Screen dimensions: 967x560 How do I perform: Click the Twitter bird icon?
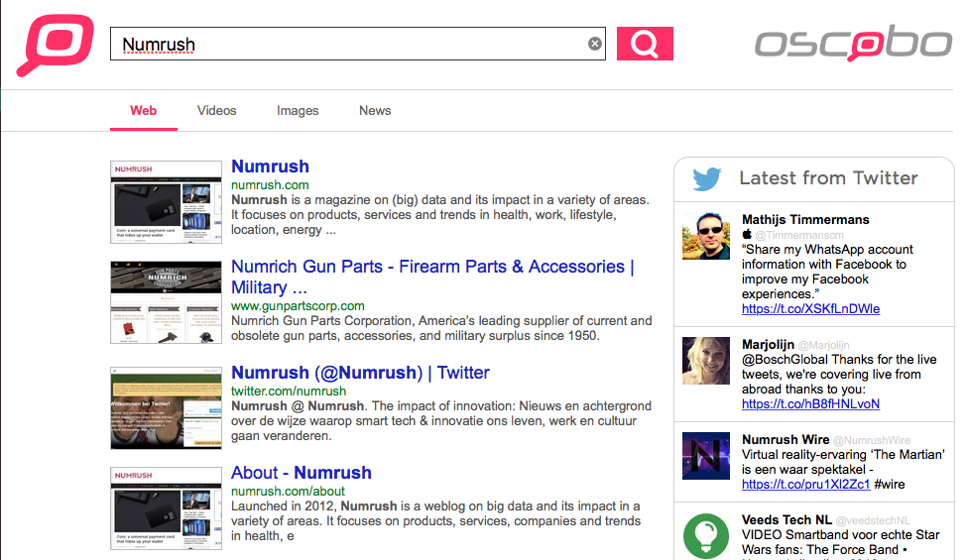(x=706, y=179)
